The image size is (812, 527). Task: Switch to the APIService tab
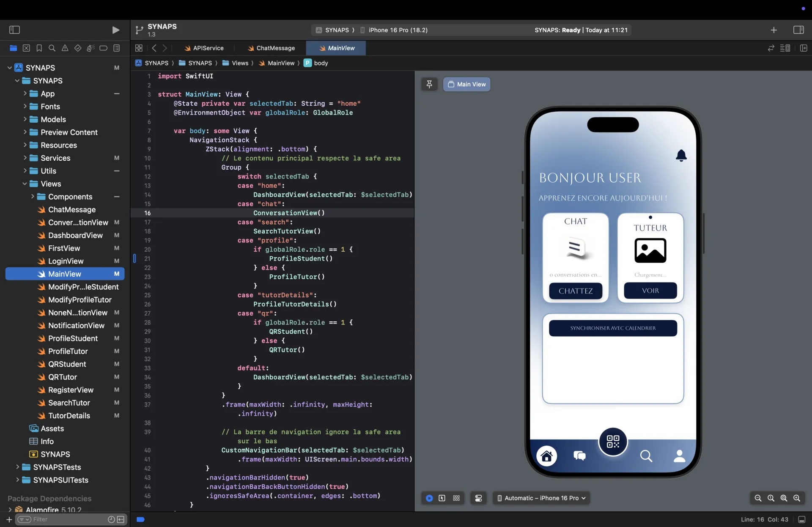(x=204, y=48)
